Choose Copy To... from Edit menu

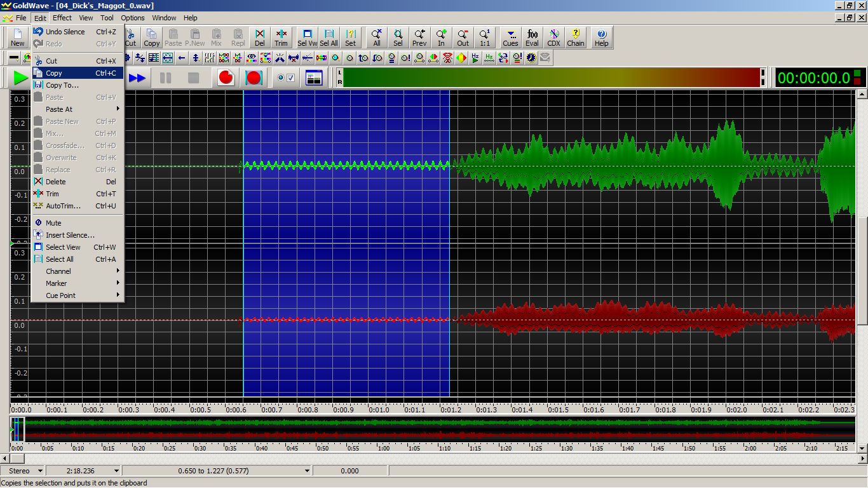coord(62,85)
